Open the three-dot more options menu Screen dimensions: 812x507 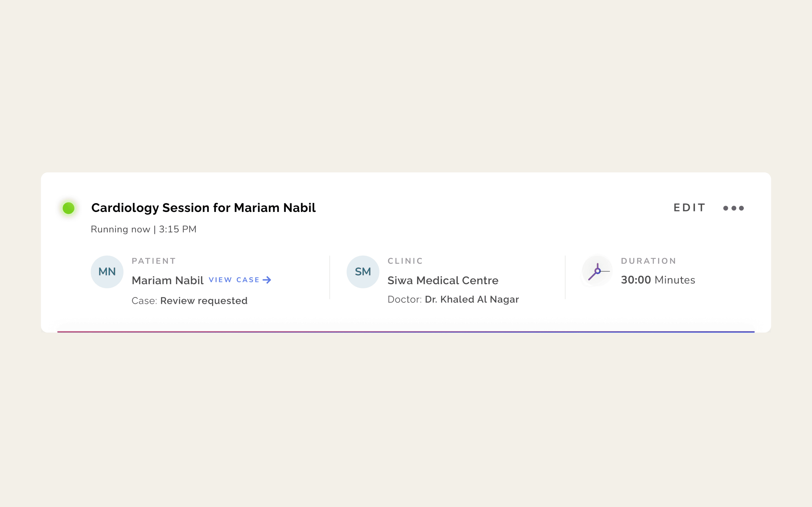(734, 208)
